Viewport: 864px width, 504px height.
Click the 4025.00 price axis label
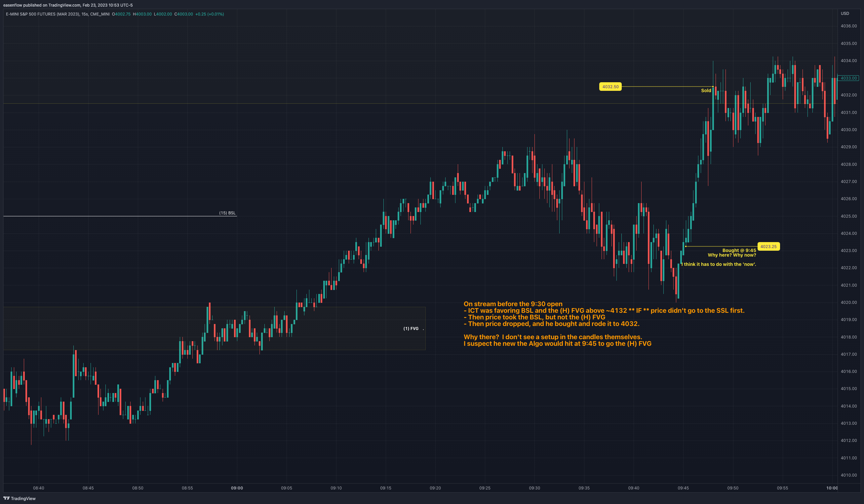coord(848,216)
